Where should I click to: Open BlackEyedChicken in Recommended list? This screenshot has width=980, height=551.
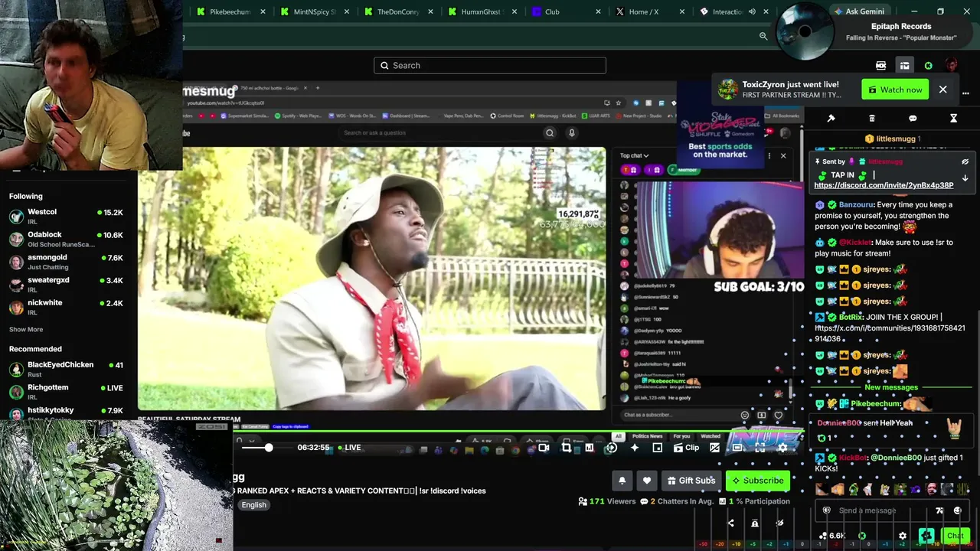click(x=66, y=369)
